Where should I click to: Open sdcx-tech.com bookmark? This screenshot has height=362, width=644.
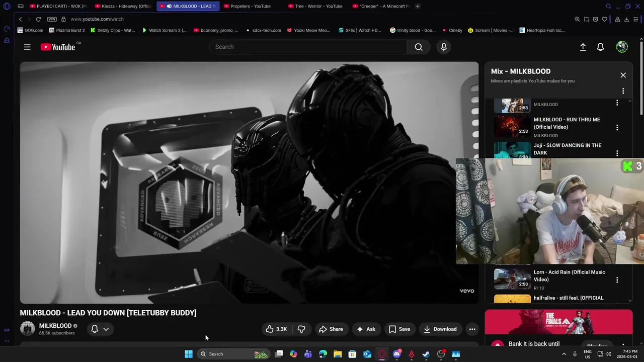pos(263,30)
